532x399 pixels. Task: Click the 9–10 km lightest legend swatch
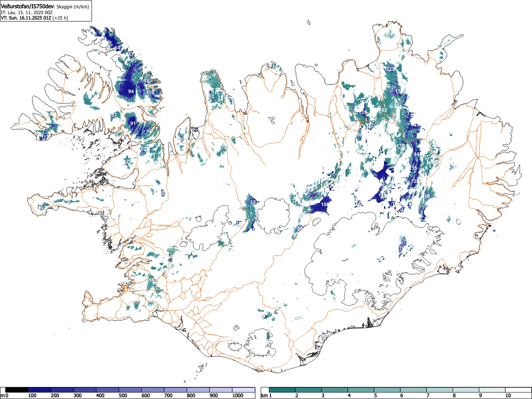click(492, 390)
